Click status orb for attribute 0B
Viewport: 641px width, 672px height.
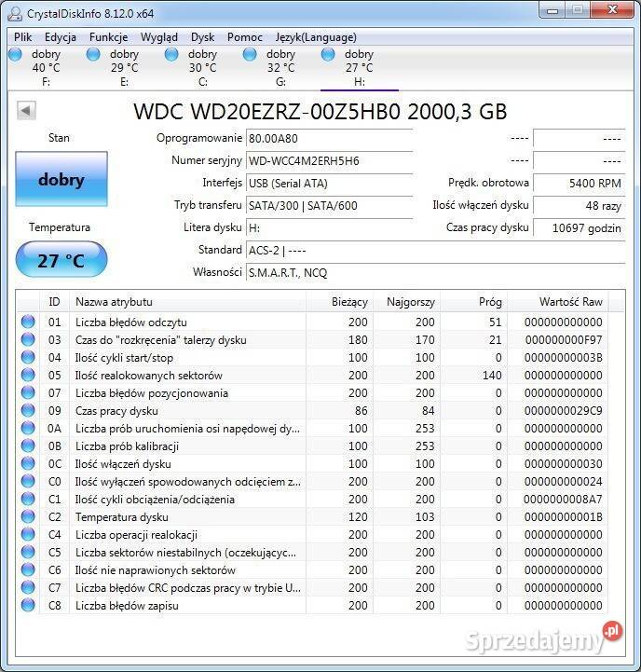coord(28,446)
